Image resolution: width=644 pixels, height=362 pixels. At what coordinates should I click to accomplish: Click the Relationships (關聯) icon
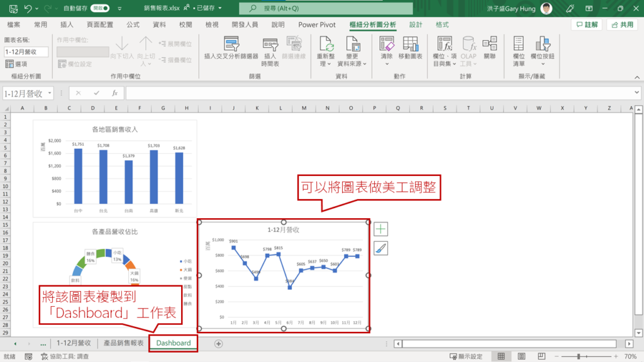pyautogui.click(x=489, y=44)
